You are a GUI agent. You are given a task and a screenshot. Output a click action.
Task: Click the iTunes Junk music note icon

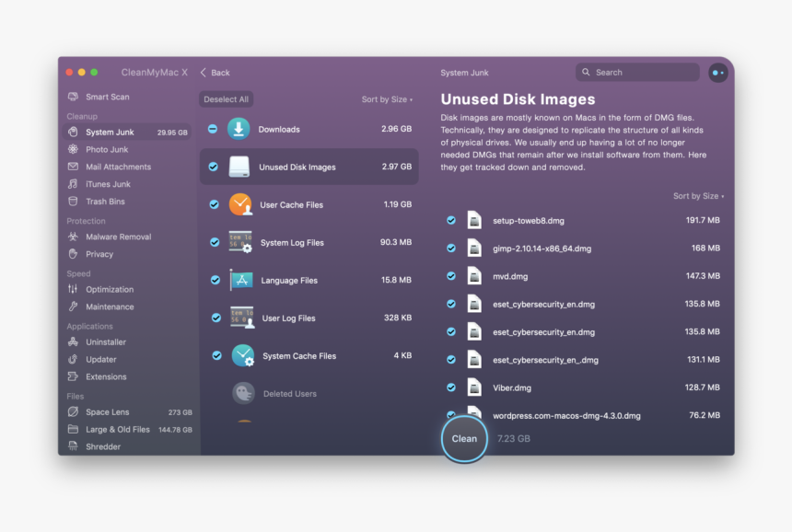pos(74,184)
